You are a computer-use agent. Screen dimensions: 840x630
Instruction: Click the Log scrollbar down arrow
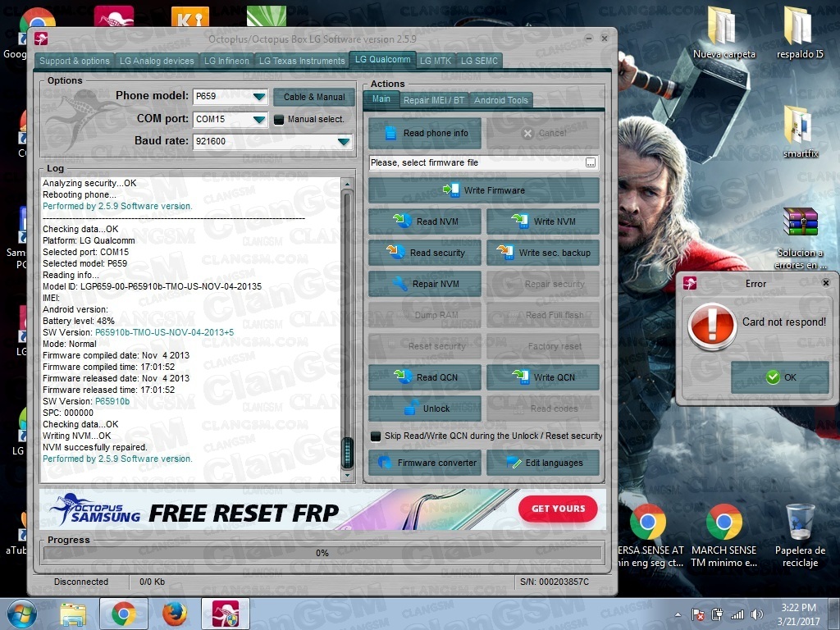coord(347,475)
